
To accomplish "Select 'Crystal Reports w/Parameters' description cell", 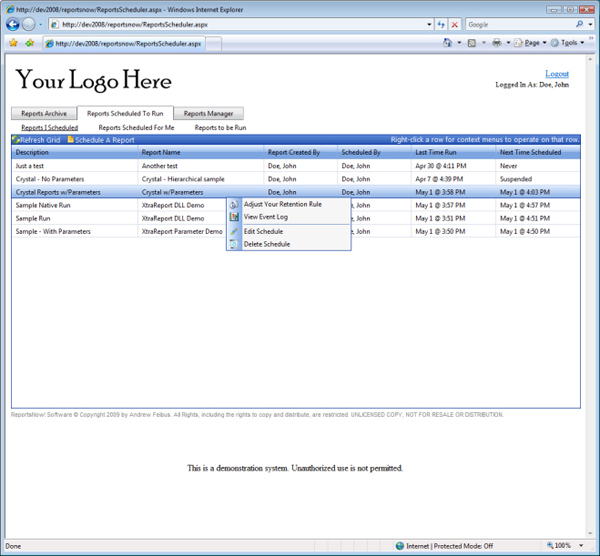I will click(x=75, y=192).
